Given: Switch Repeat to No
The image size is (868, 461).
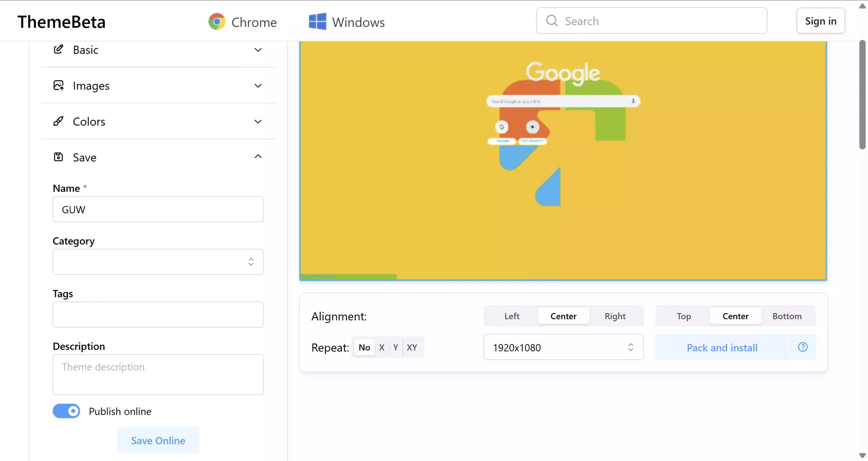Looking at the screenshot, I should pyautogui.click(x=364, y=347).
